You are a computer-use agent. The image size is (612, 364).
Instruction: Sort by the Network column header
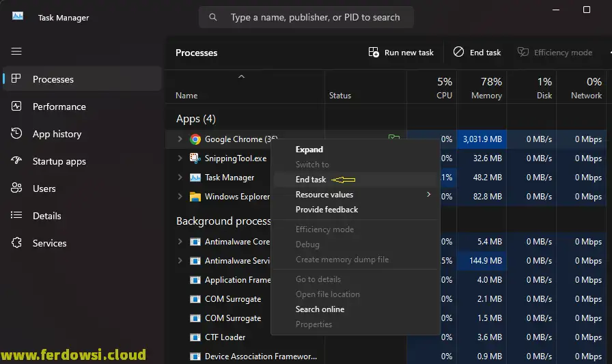coord(581,87)
